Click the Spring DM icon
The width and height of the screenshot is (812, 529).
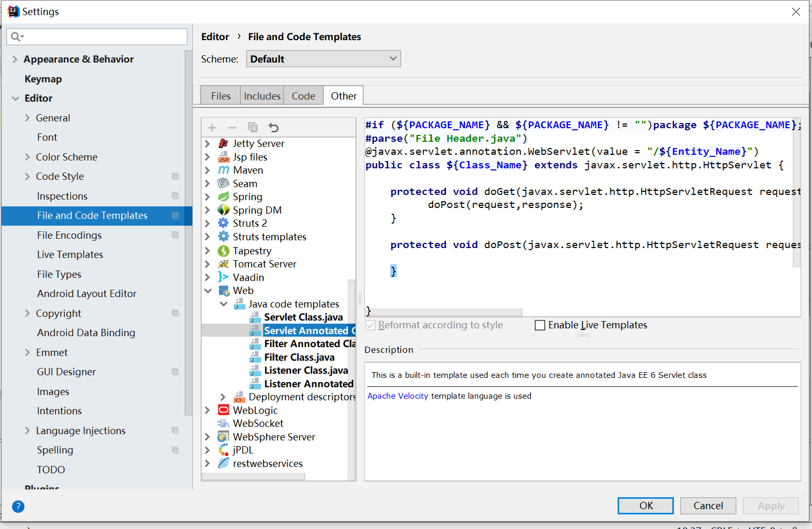(224, 210)
